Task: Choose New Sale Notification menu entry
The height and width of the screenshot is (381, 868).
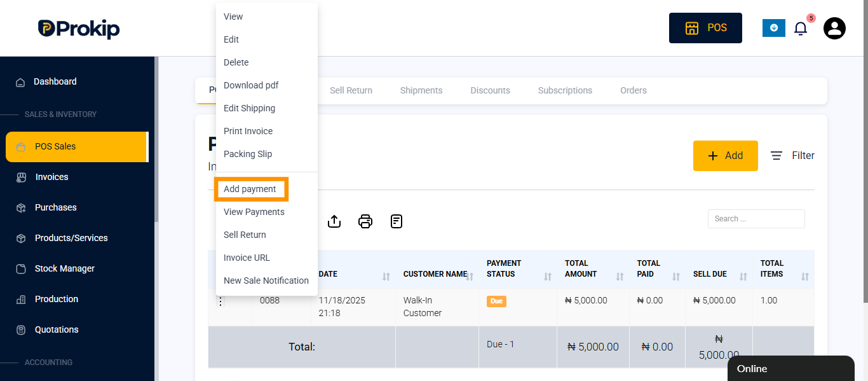Action: click(x=267, y=281)
